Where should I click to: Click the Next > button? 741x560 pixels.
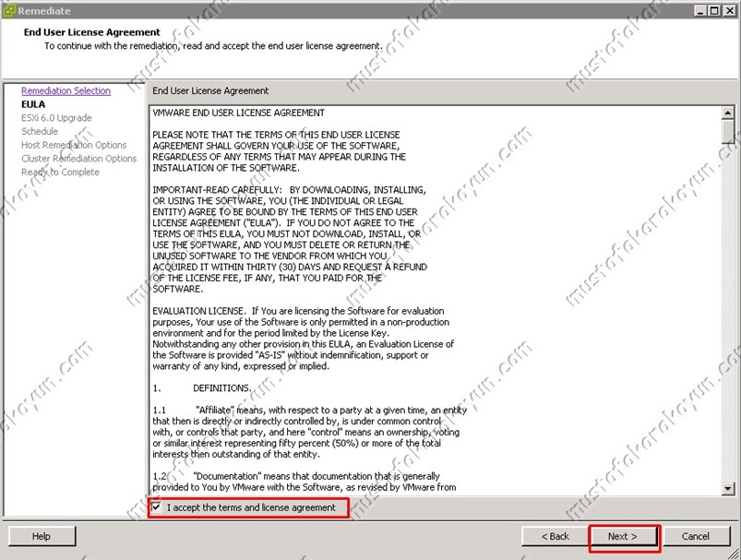tap(623, 536)
